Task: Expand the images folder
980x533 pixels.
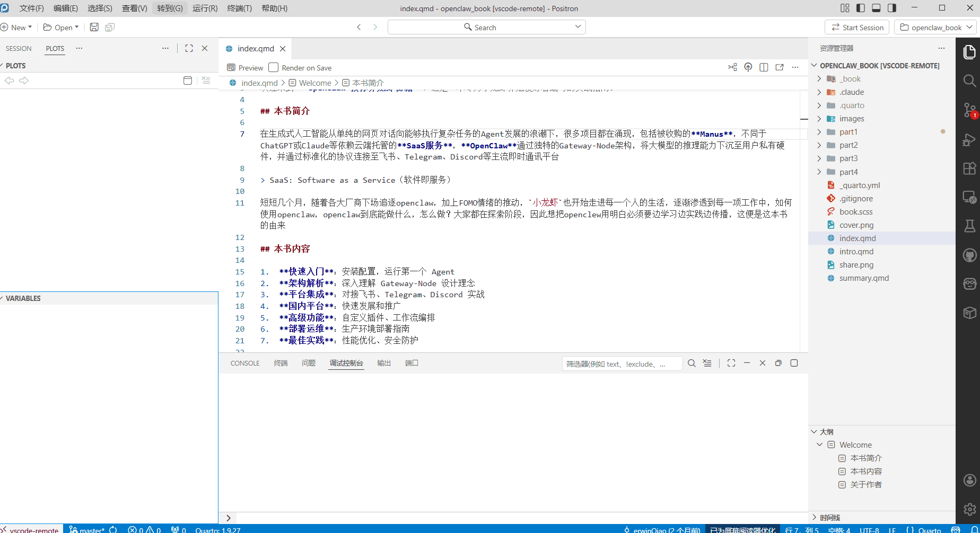Action: pos(819,119)
